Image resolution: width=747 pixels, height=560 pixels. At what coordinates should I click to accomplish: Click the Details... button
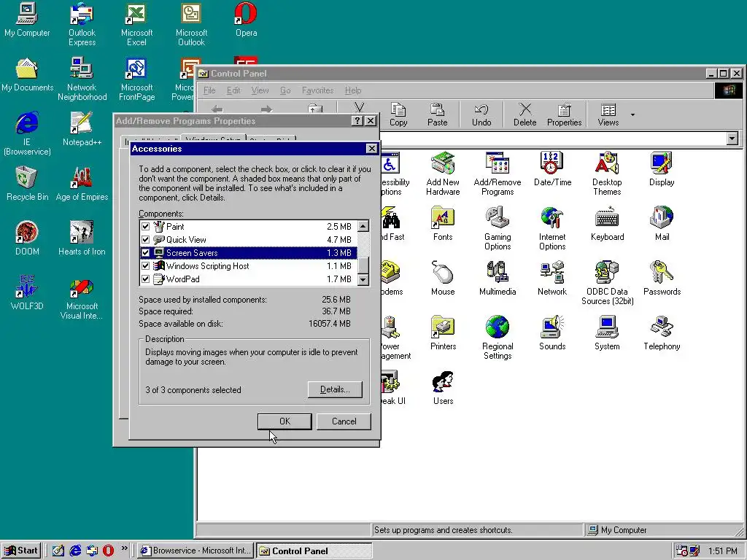click(335, 389)
